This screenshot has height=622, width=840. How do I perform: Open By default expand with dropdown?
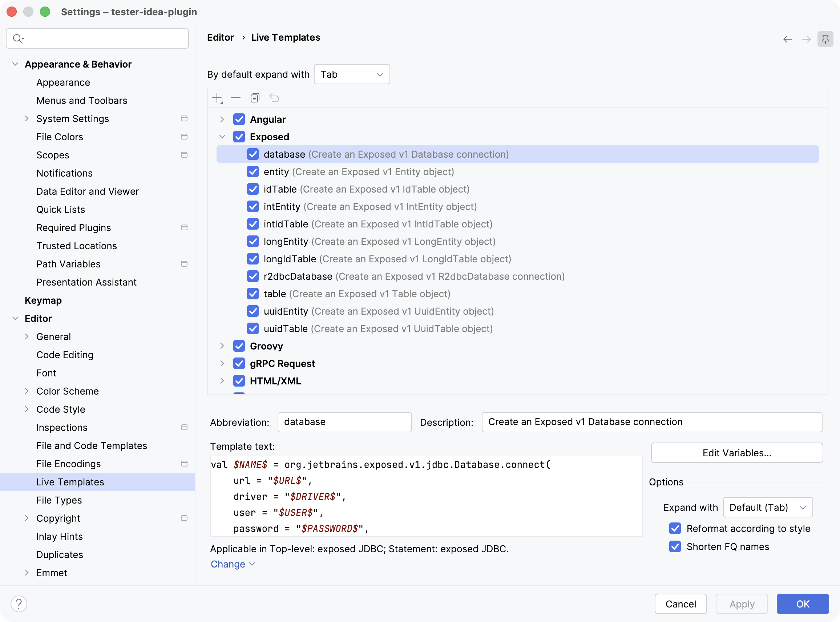352,74
